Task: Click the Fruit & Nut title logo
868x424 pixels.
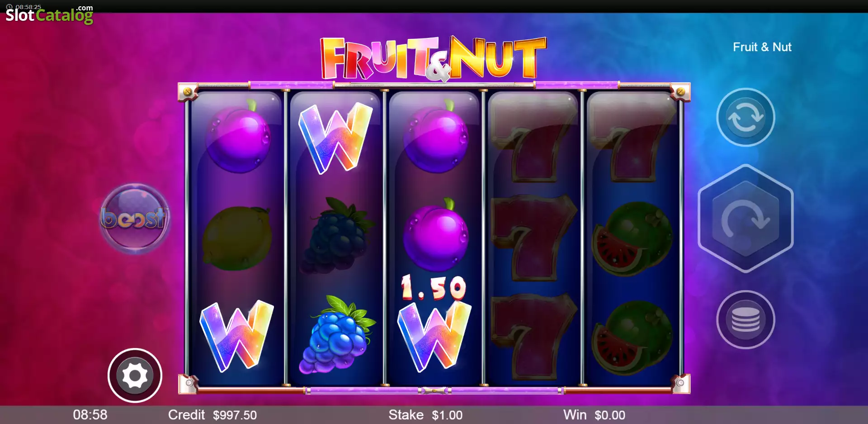Action: tap(434, 59)
